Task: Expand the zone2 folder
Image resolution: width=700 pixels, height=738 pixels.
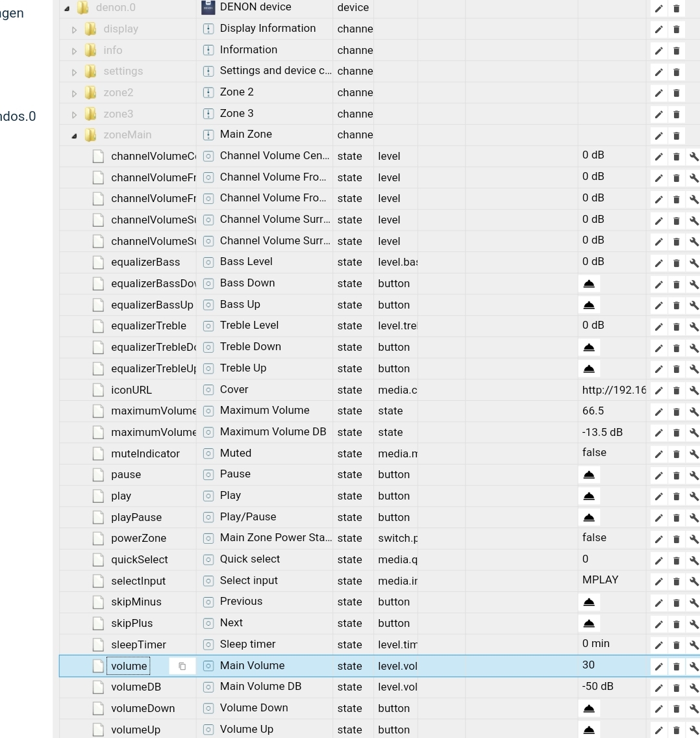Action: 74,92
